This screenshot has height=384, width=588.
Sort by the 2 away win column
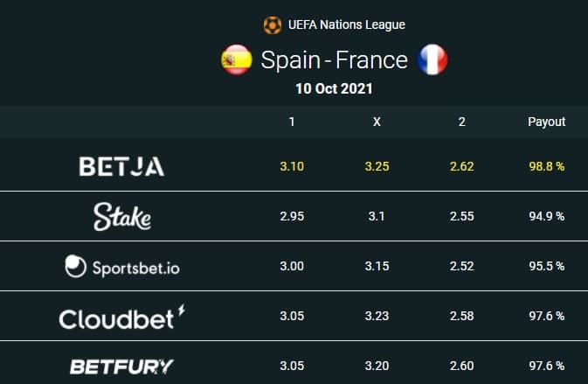[x=462, y=122]
